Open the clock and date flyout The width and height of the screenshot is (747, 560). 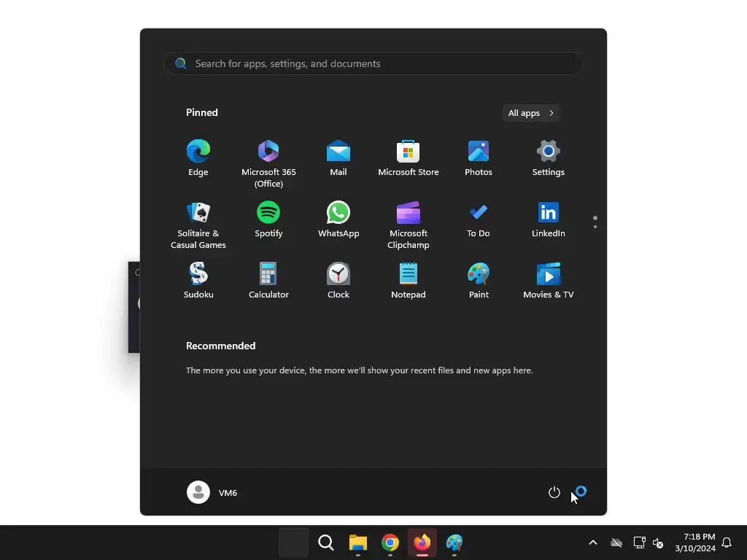coord(695,542)
